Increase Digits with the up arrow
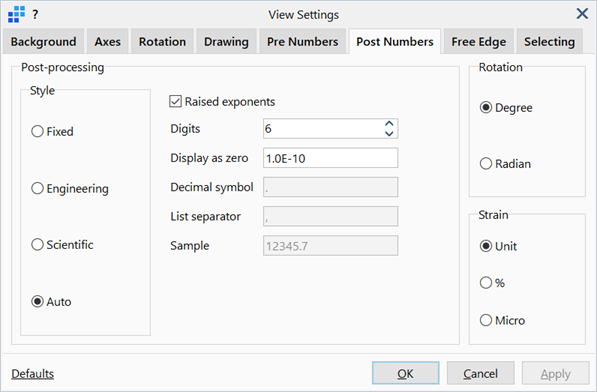Screen dimensions: 597x392 (389, 124)
